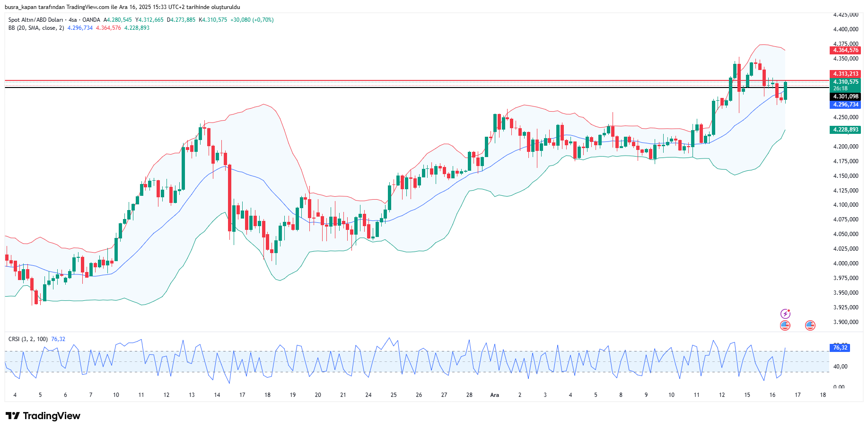Click the Spot Altın/ABD Doları symbol title
This screenshot has width=868, height=430.
[35, 20]
